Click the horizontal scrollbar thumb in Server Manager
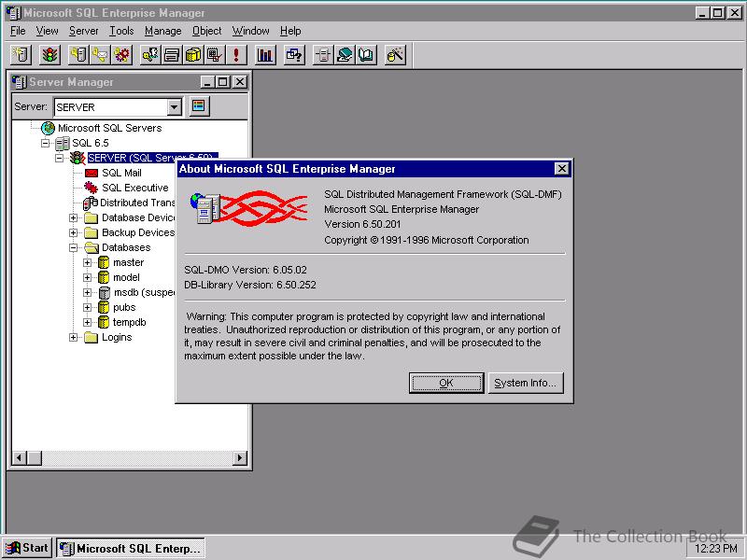 (x=35, y=458)
